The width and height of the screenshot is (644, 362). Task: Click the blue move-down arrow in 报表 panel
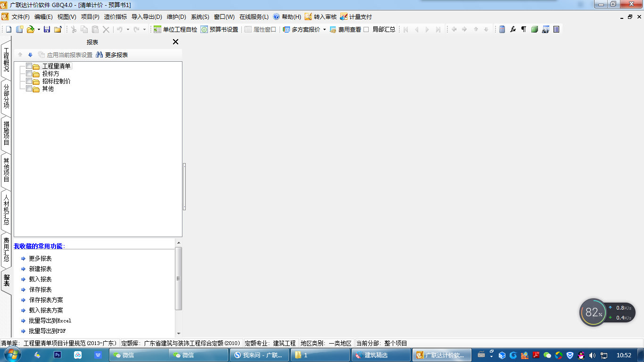tap(30, 55)
